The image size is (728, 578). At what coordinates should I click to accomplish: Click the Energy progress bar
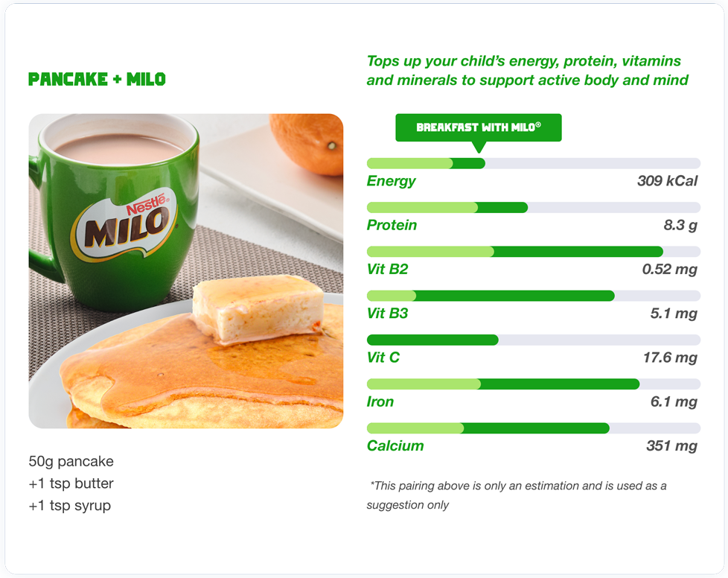tap(534, 163)
